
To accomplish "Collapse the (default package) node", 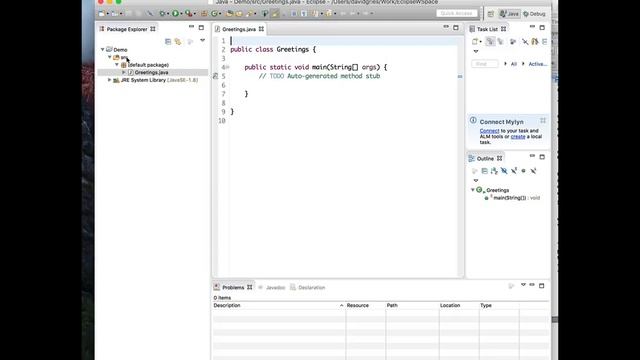I will click(117, 65).
